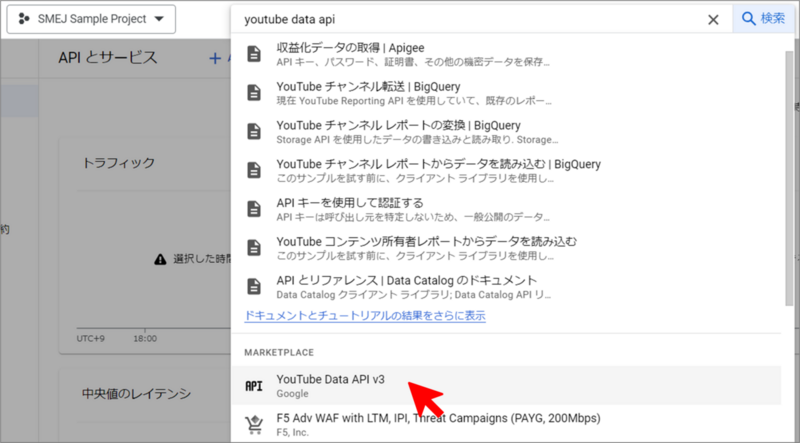Click ドキュメントとチュートリアルの結果をさらに表示 link
The height and width of the screenshot is (443, 800).
(365, 315)
